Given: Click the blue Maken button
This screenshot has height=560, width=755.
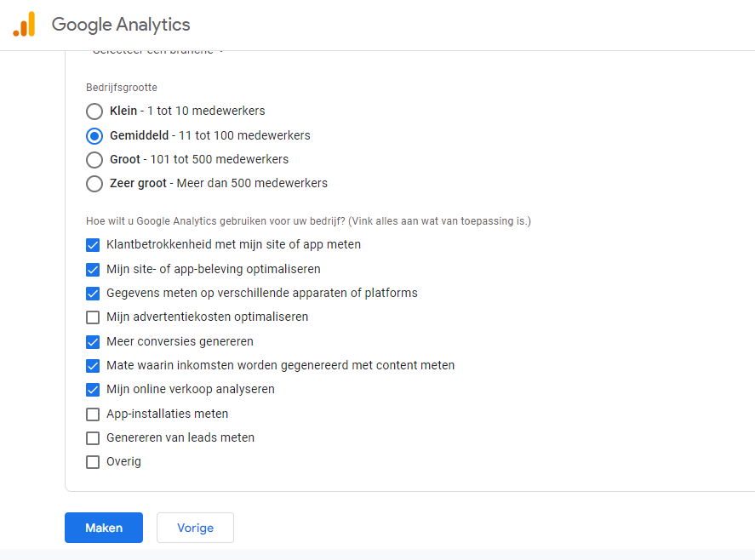Looking at the screenshot, I should 104,528.
